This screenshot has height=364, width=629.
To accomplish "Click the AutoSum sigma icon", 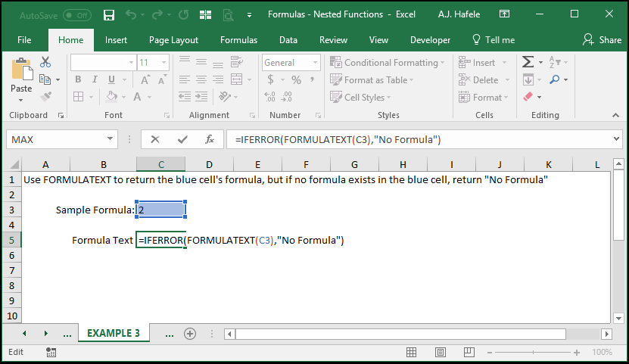I will [528, 62].
